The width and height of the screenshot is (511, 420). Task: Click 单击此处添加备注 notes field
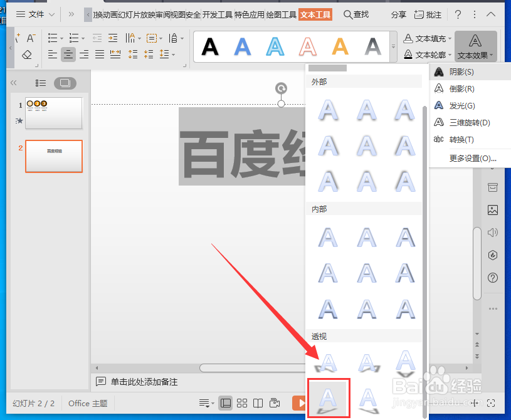pyautogui.click(x=144, y=382)
